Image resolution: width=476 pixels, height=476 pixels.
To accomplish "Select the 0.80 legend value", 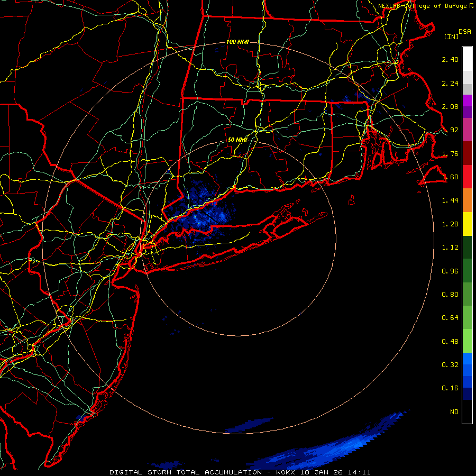I will pos(450,295).
